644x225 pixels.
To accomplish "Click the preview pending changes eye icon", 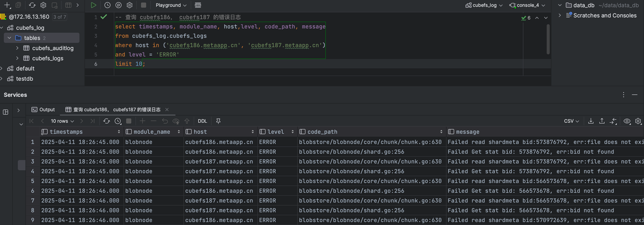I will point(176,121).
